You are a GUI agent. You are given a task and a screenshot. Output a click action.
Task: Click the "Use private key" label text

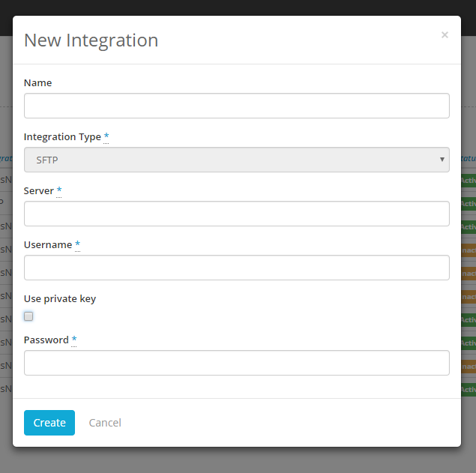coord(60,298)
